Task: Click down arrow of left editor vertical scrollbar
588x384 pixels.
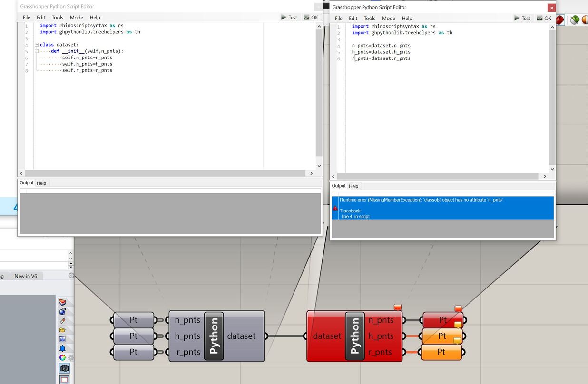Action: tap(319, 166)
